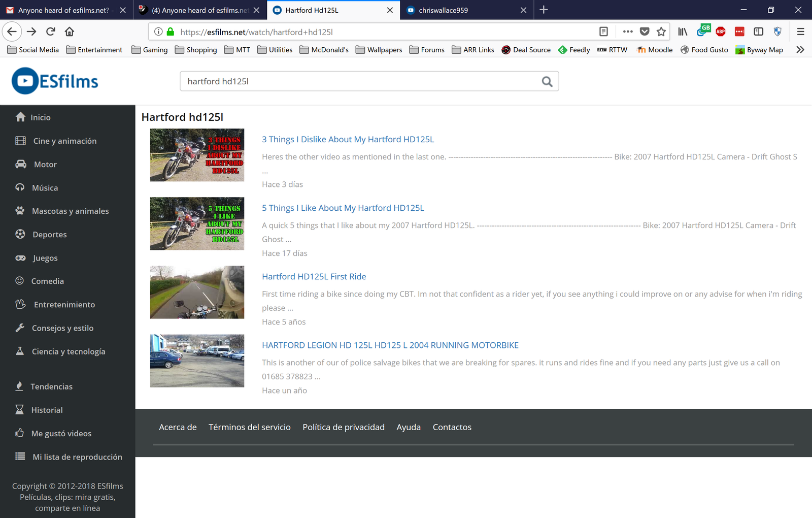Bookmark this page with star icon

coord(661,31)
